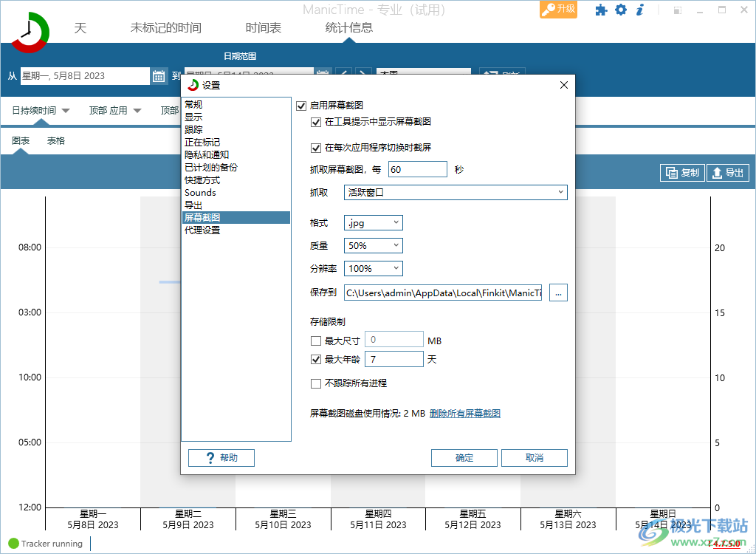
Task: Click the 帮助 help question-mark button
Action: click(x=221, y=457)
